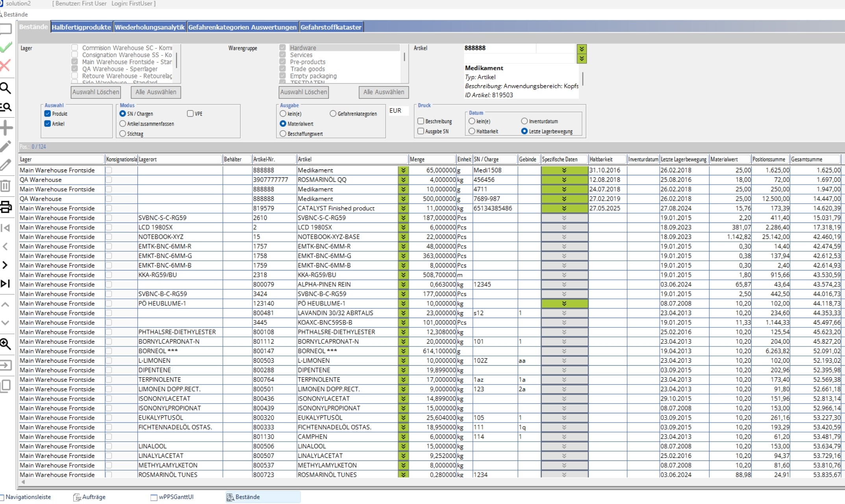Click Auswahl Löschen under Lager list
Screen dimensions: 845x504
pos(96,92)
